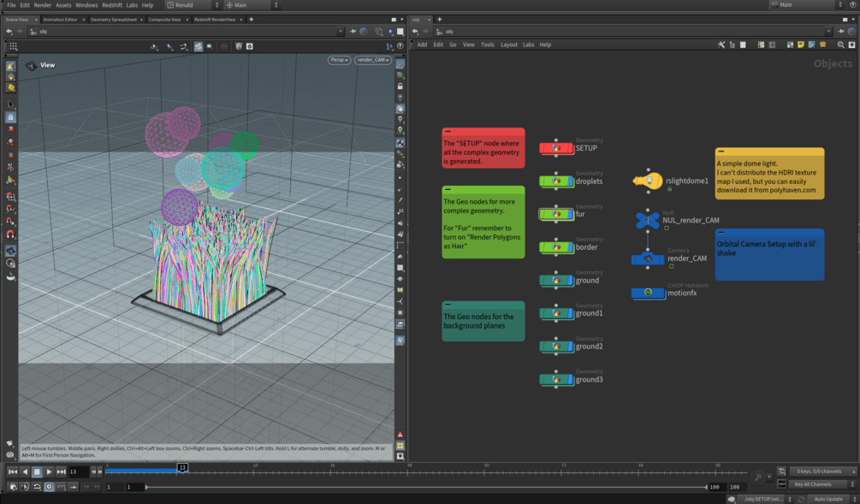The height and width of the screenshot is (504, 860).
Task: Click the network editor tool wrench icon
Action: tap(721, 45)
